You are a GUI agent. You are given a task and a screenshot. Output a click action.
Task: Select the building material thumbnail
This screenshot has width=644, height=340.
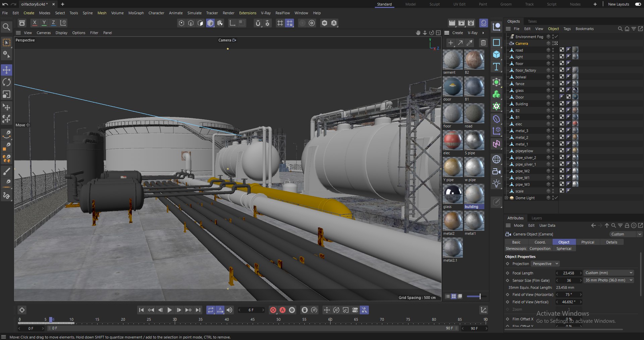coord(474,194)
